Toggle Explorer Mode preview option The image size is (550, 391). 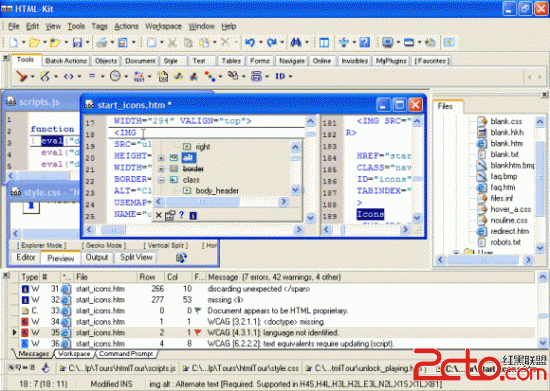[x=41, y=245]
